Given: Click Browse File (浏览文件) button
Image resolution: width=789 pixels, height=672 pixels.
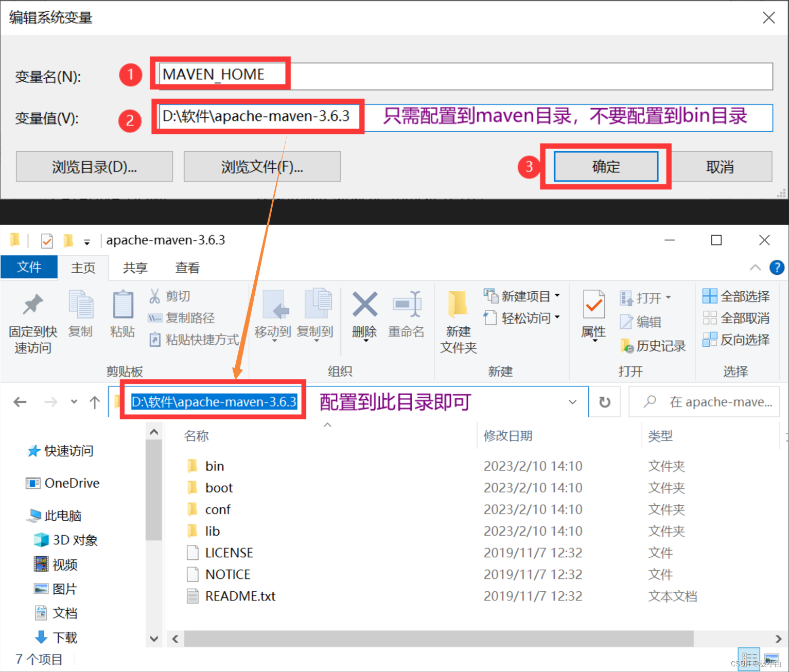Looking at the screenshot, I should pos(262,167).
